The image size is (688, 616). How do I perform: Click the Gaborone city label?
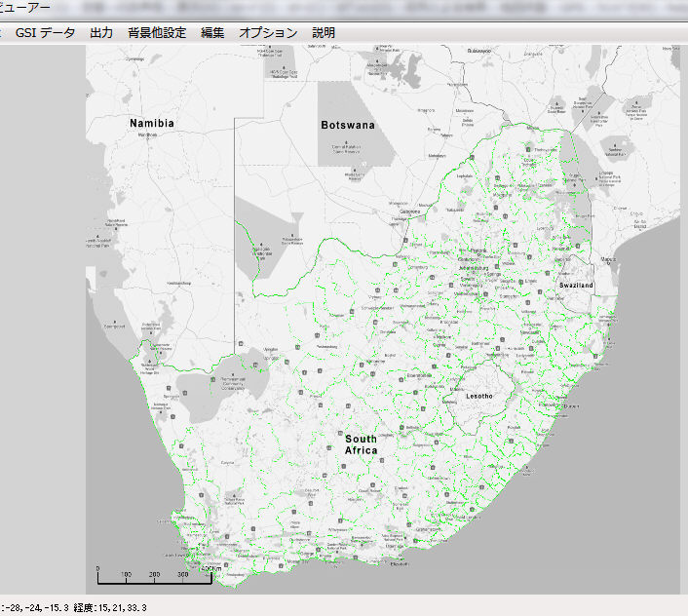pos(410,212)
